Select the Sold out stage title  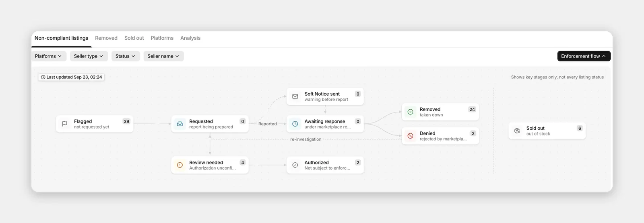point(535,128)
